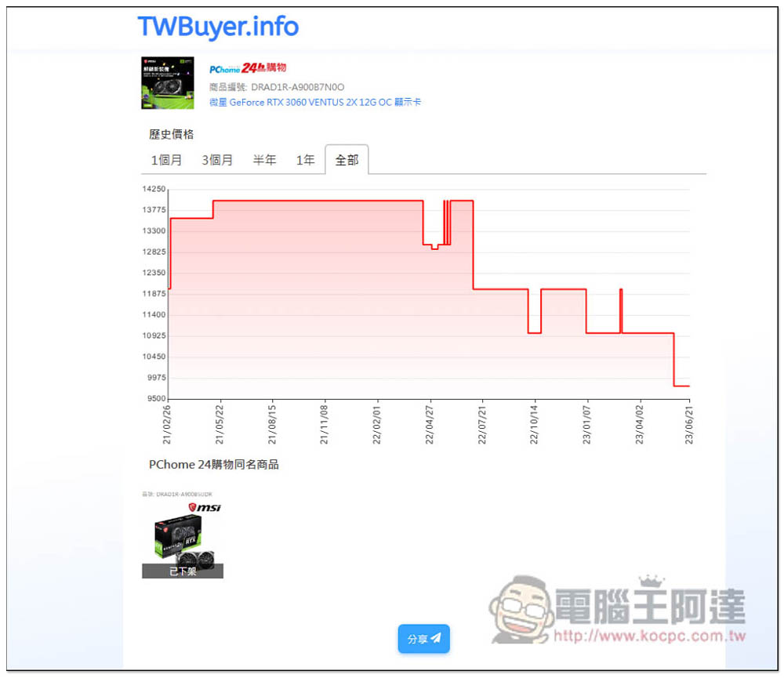
Task: Switch to the 1年 price history tab
Action: pos(305,160)
